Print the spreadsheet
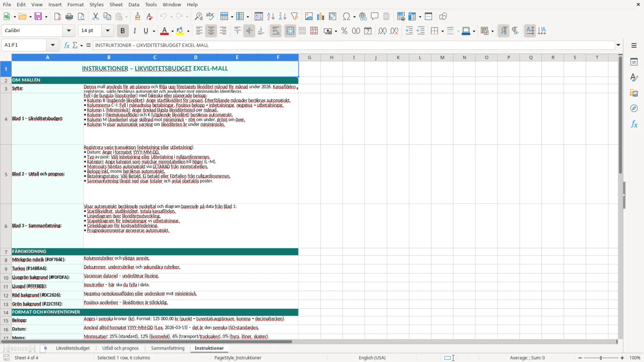Viewport: 644px width, 362px height. tap(69, 17)
